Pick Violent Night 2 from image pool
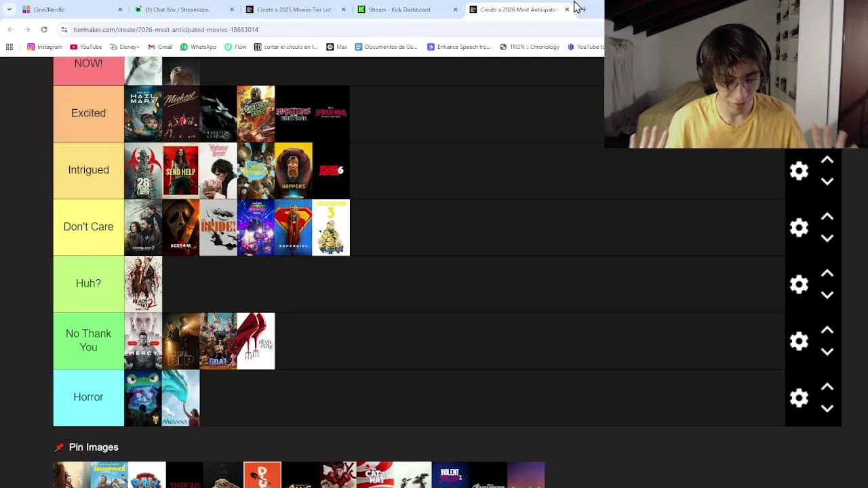The width and height of the screenshot is (868, 488). click(x=450, y=475)
